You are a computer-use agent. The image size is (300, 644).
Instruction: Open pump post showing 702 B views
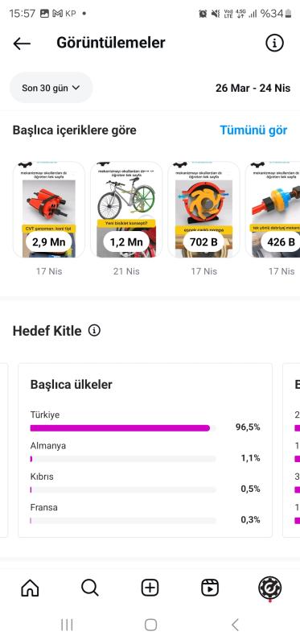click(203, 209)
